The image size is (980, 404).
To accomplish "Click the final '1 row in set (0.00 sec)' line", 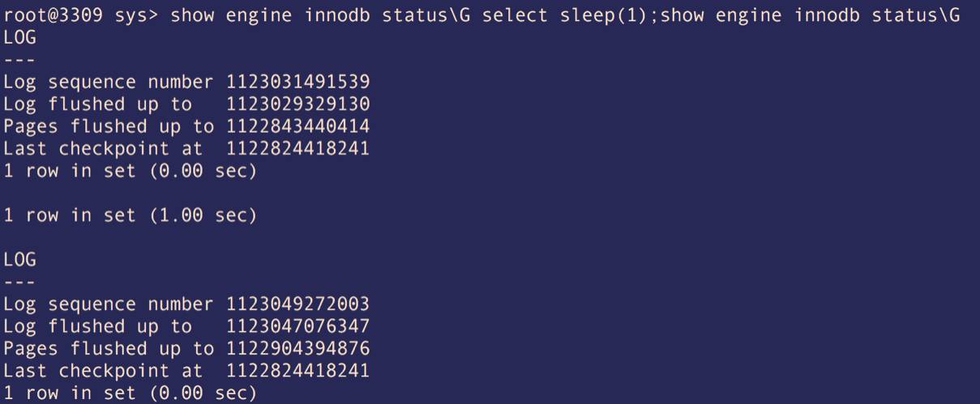I will (131, 394).
